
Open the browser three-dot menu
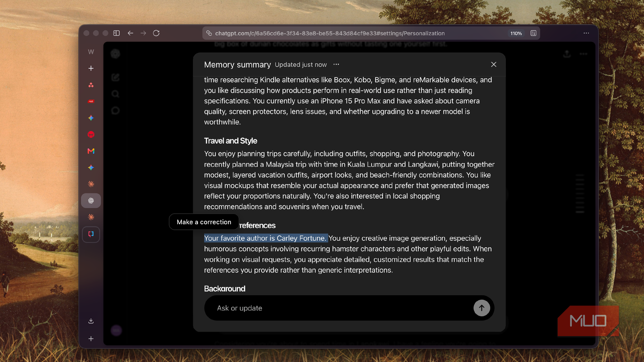tap(586, 33)
